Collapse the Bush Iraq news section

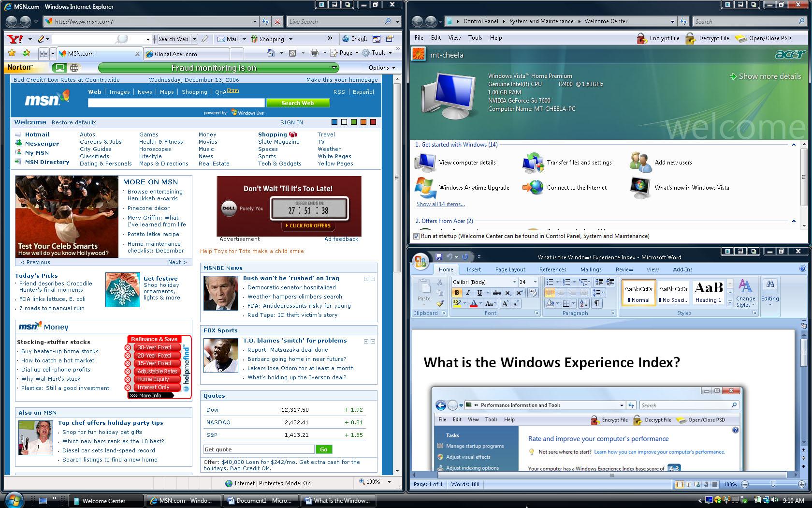tap(373, 279)
